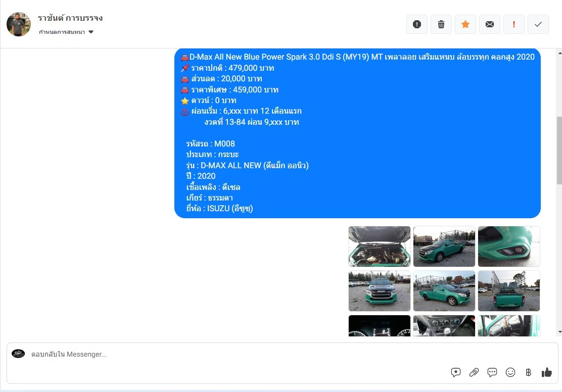Click the text 'เชื้อเพลิง : ดีเซล'
Screen dimensions: 562x392
click(213, 187)
